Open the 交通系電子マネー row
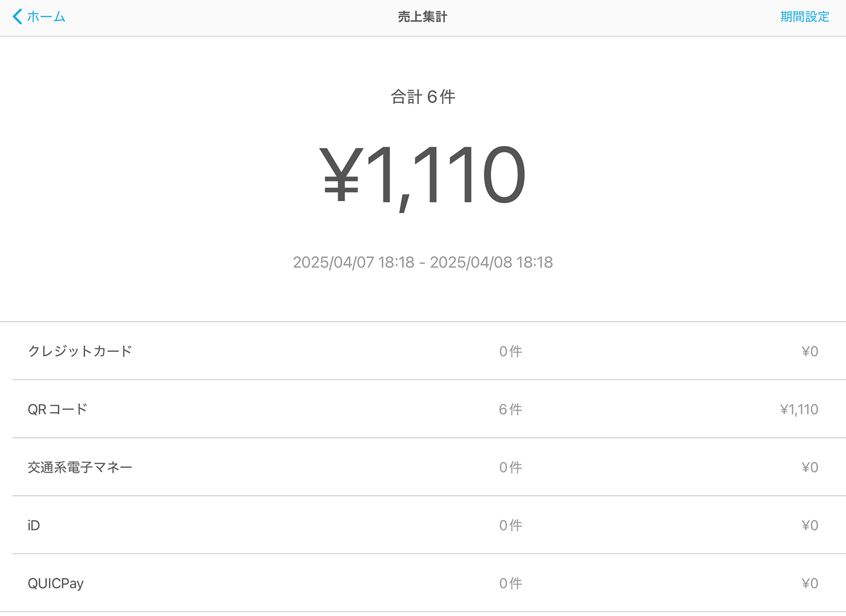Screen dimensions: 846x616 80,467
